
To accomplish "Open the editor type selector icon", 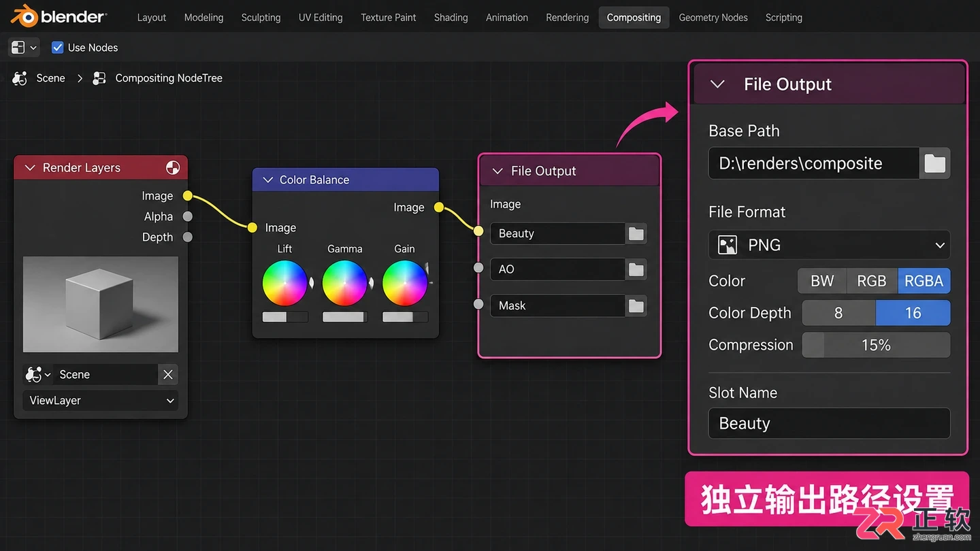I will 18,47.
